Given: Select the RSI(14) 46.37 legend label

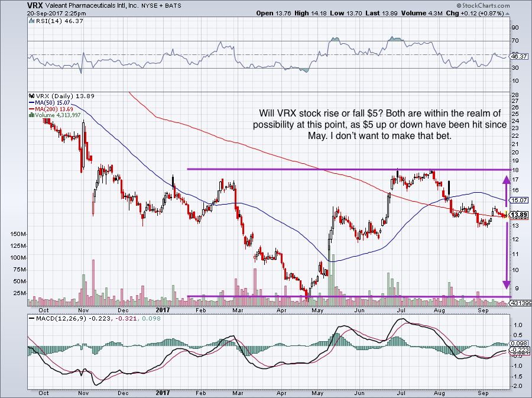Looking at the screenshot, I should click(59, 21).
